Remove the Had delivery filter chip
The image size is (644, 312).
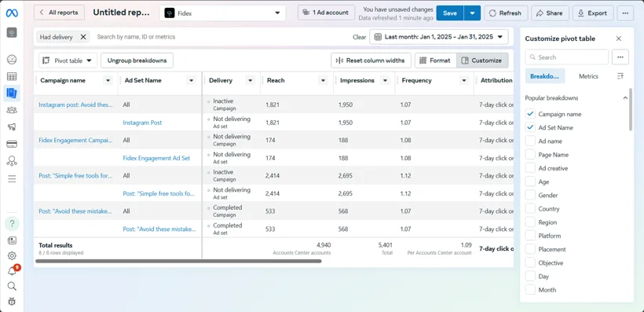click(83, 37)
